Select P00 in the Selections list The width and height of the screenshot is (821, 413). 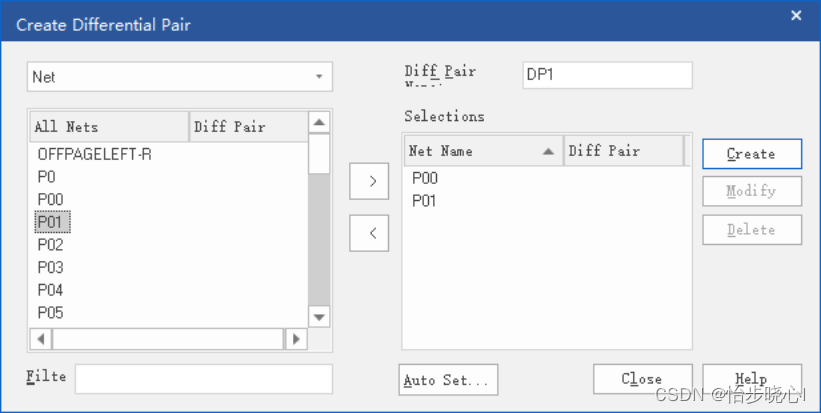click(x=425, y=178)
